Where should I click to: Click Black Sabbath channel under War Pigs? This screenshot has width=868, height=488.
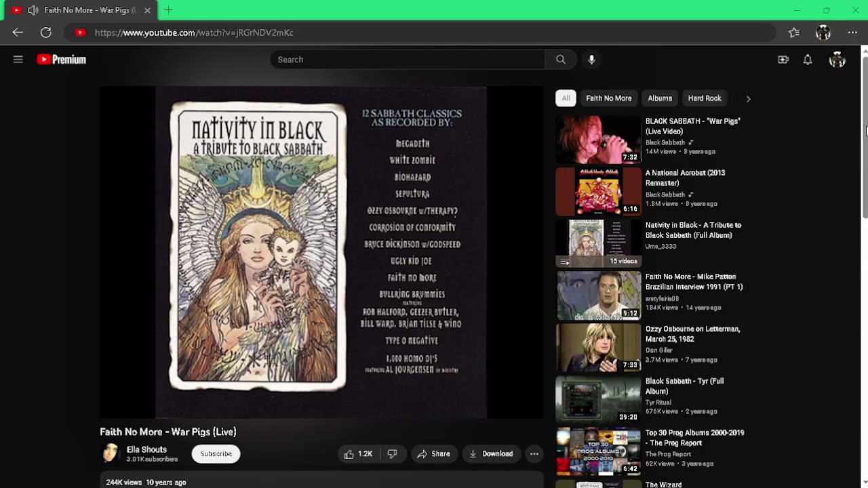click(665, 142)
